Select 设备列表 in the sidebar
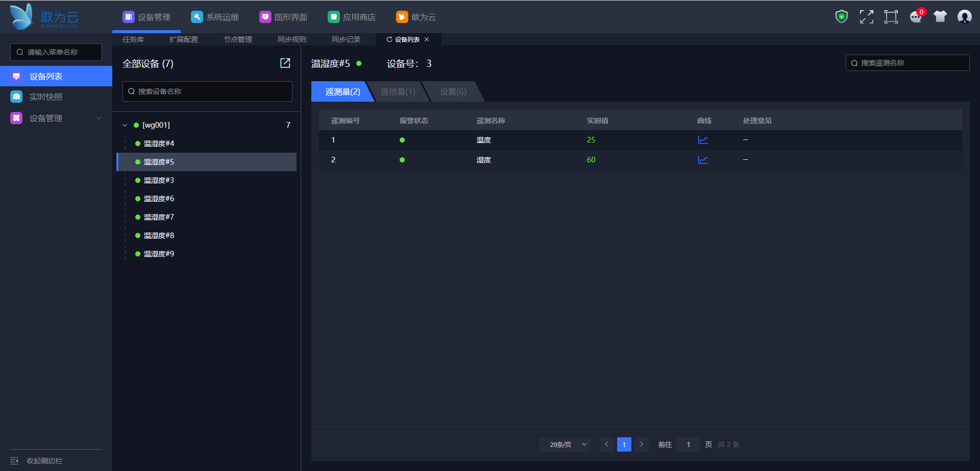 click(56, 76)
